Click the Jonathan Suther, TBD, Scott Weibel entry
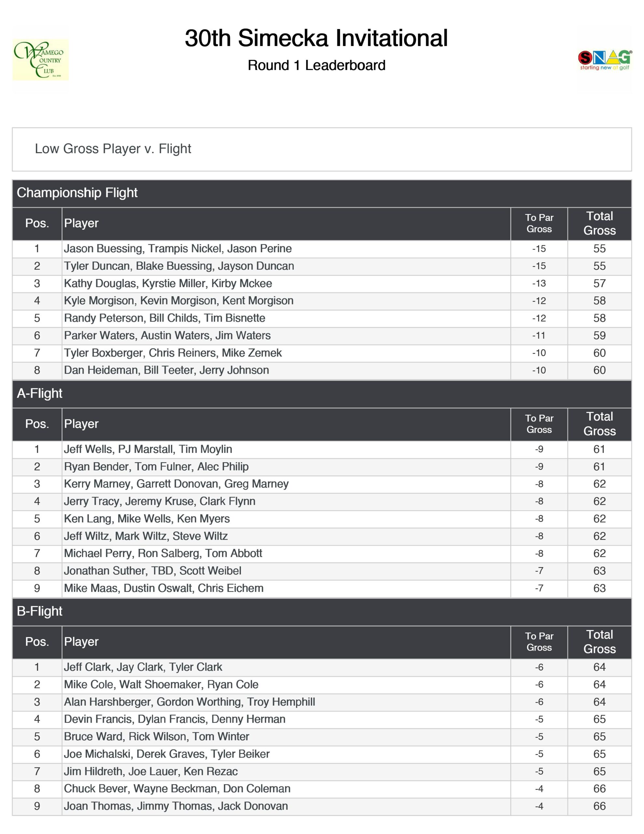 tap(153, 570)
